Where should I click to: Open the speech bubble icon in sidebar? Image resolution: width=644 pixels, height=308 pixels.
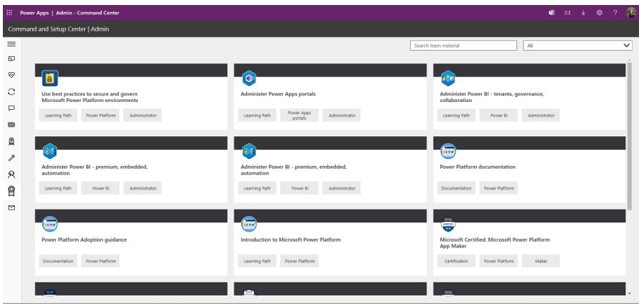tap(11, 108)
